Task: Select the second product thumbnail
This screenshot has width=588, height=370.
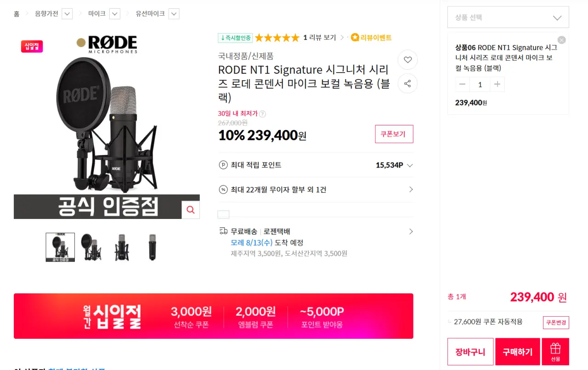Action: point(90,247)
